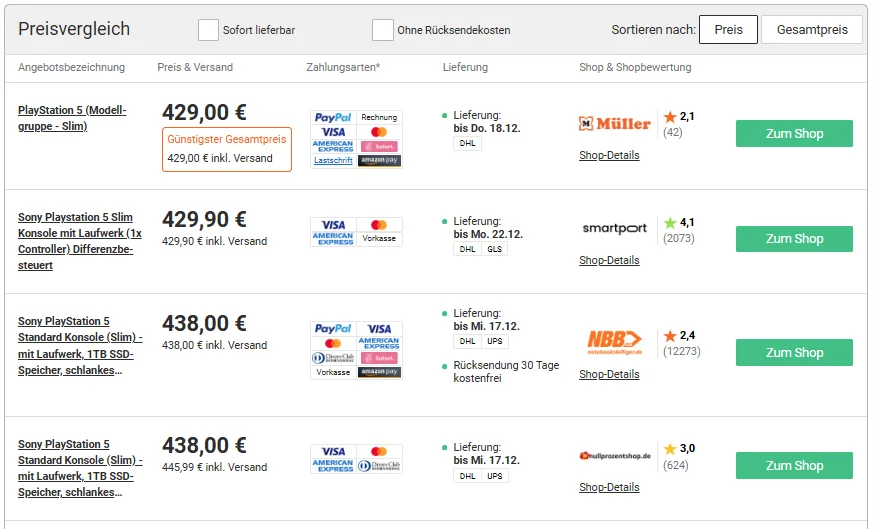View Shop-Details for nullprozentshop.de
The height and width of the screenshot is (529, 880).
tap(609, 488)
